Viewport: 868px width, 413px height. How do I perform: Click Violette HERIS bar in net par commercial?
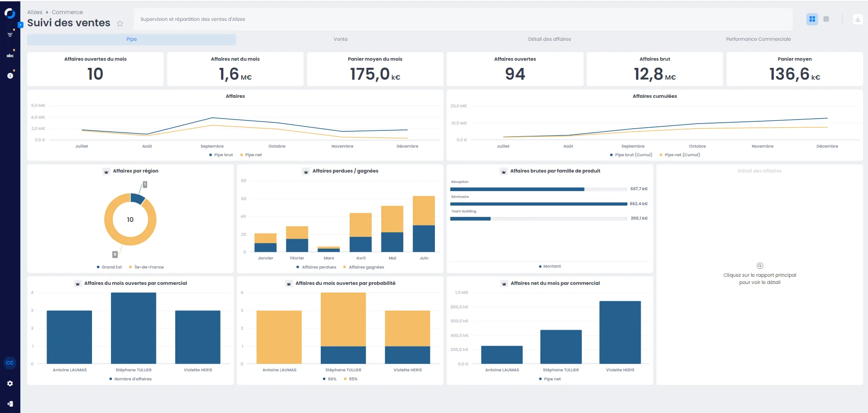620,332
